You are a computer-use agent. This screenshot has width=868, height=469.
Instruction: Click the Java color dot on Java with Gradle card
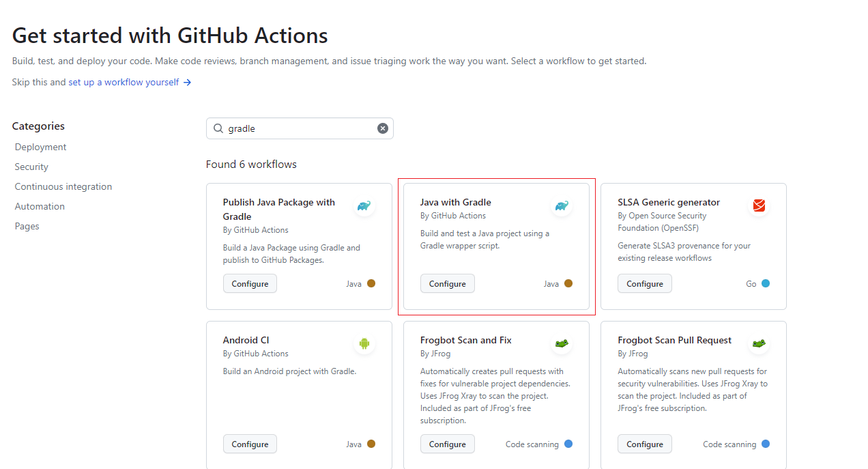point(568,283)
